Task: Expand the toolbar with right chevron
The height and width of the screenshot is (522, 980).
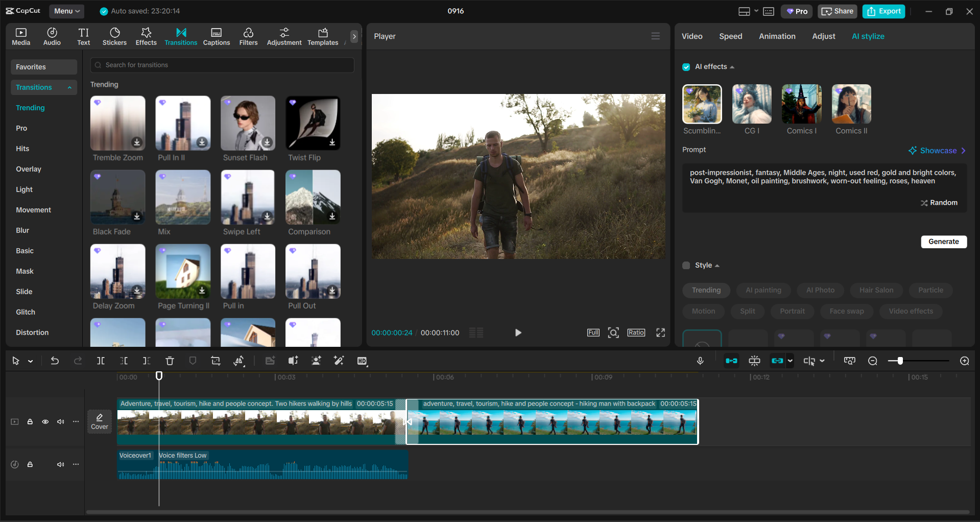Action: (354, 36)
